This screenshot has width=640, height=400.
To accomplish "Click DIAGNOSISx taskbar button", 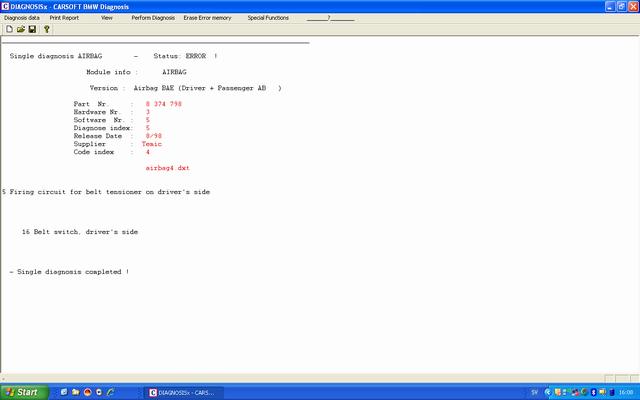I will point(183,392).
